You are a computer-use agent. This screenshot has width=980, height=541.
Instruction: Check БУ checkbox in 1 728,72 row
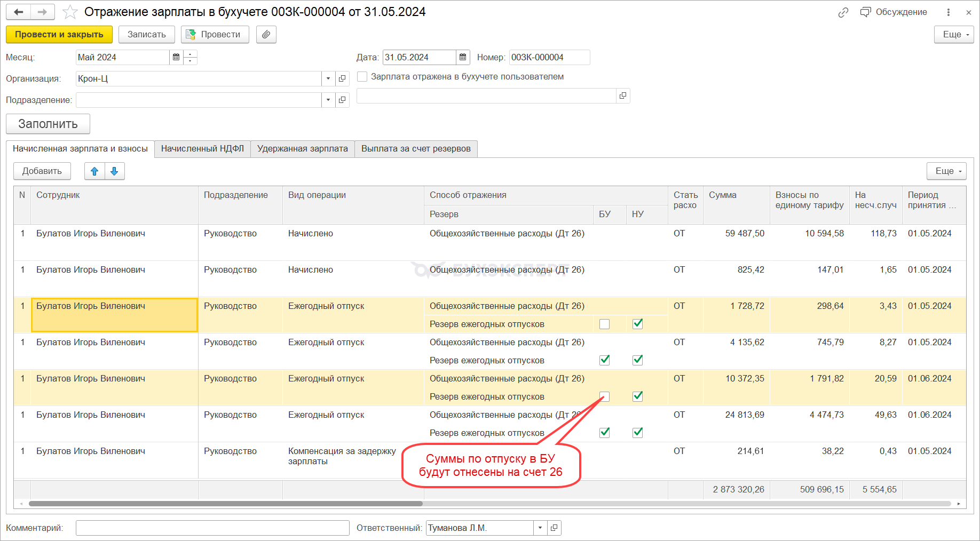coord(604,324)
